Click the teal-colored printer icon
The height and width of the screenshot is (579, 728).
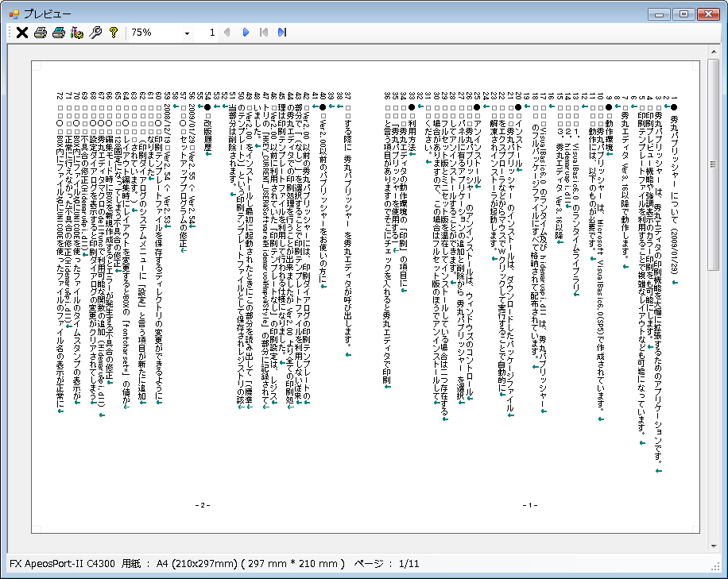pyautogui.click(x=58, y=33)
